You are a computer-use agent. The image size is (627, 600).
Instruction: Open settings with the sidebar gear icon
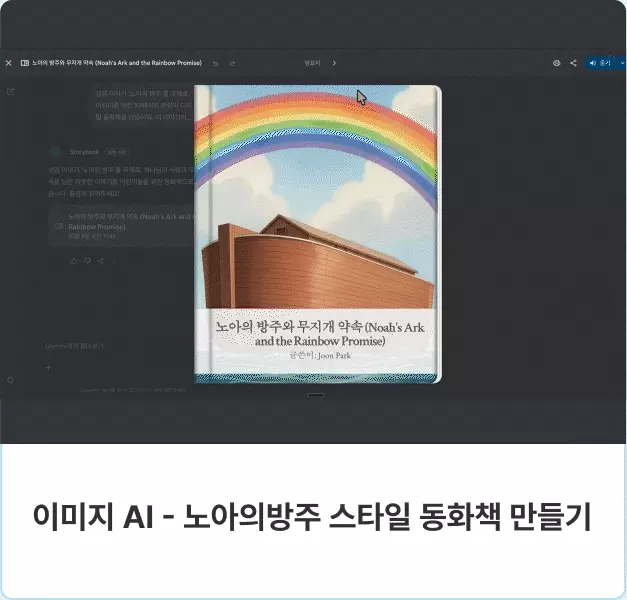coord(11,380)
